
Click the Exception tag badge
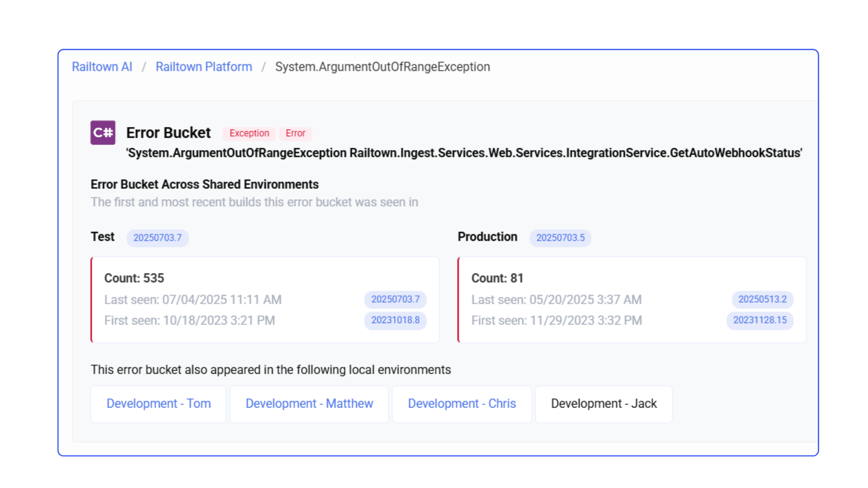pyautogui.click(x=249, y=133)
